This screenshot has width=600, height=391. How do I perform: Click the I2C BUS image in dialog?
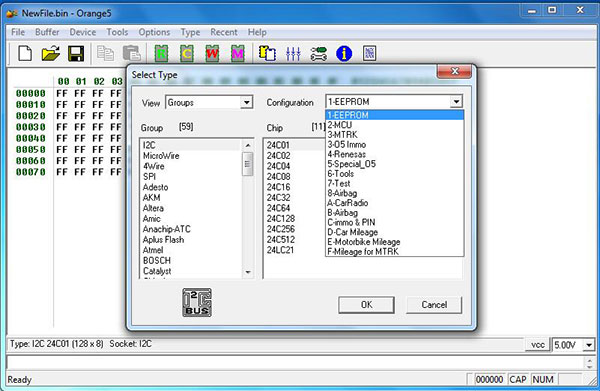click(197, 302)
